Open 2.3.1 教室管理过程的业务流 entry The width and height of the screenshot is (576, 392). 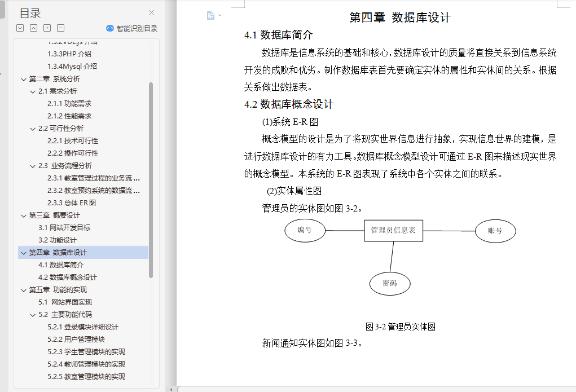click(x=94, y=178)
